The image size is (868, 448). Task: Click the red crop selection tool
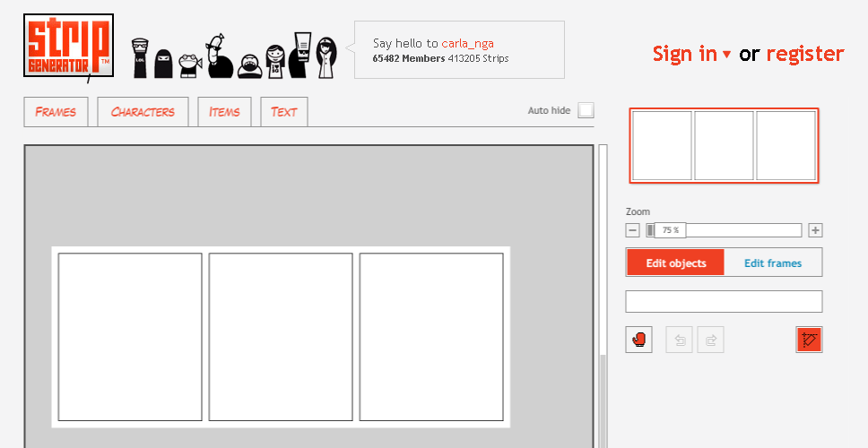click(x=810, y=339)
